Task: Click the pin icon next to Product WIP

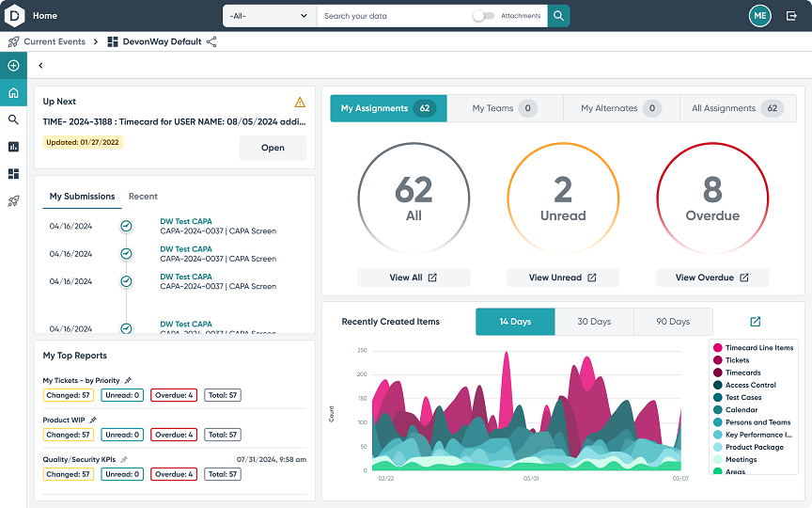Action: (x=93, y=420)
